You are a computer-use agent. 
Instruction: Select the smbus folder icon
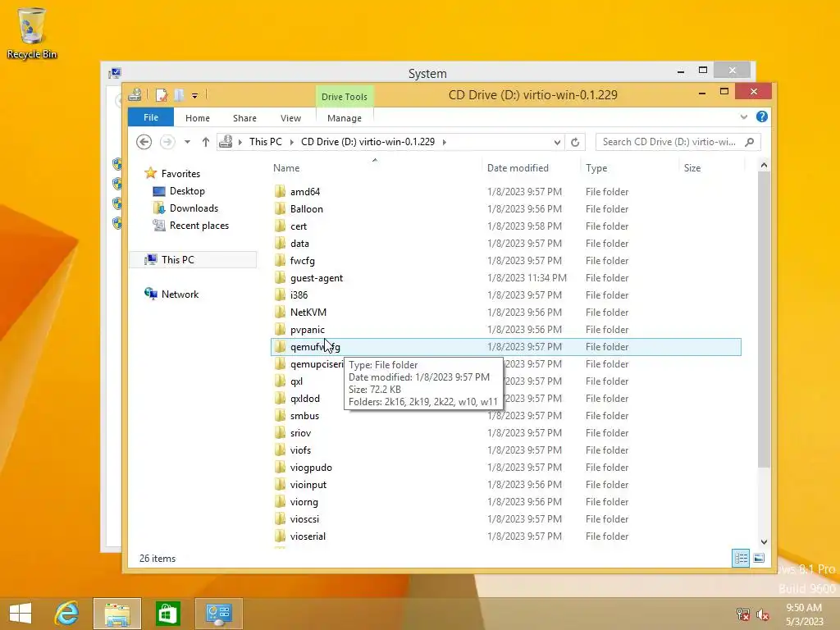tap(280, 416)
